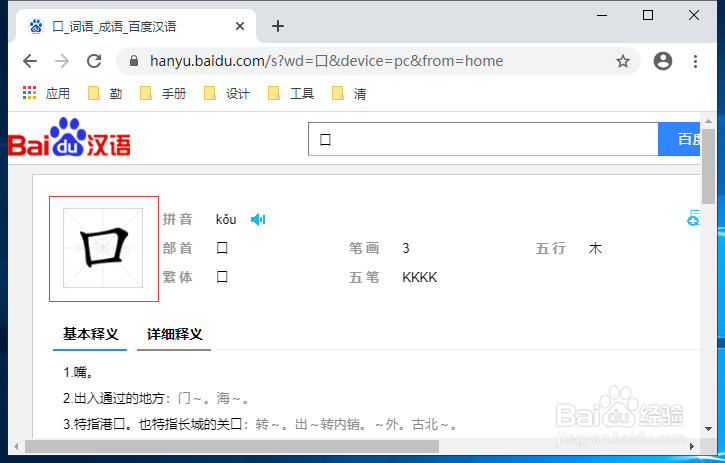Click the vertical scrollbar up arrow
This screenshot has width=725, height=463.
[x=708, y=121]
